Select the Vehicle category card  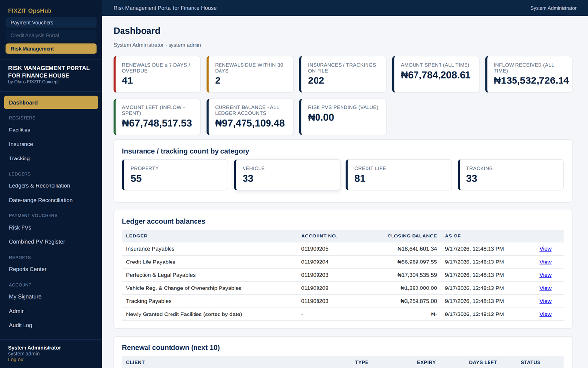point(287,175)
